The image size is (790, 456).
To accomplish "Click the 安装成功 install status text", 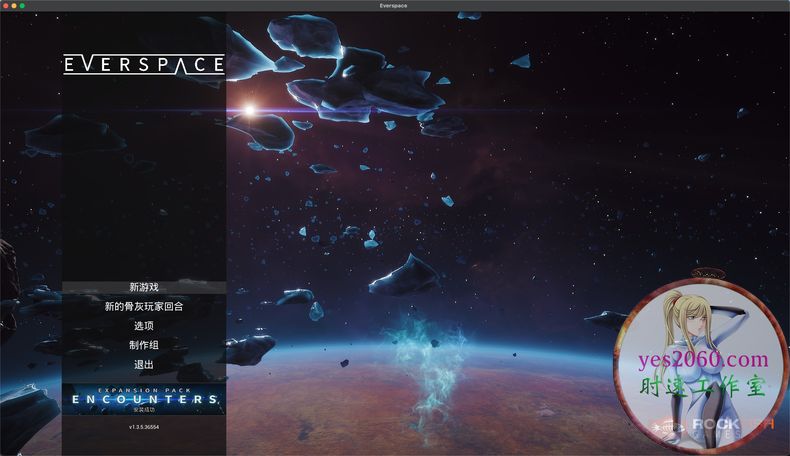I will 145,410.
